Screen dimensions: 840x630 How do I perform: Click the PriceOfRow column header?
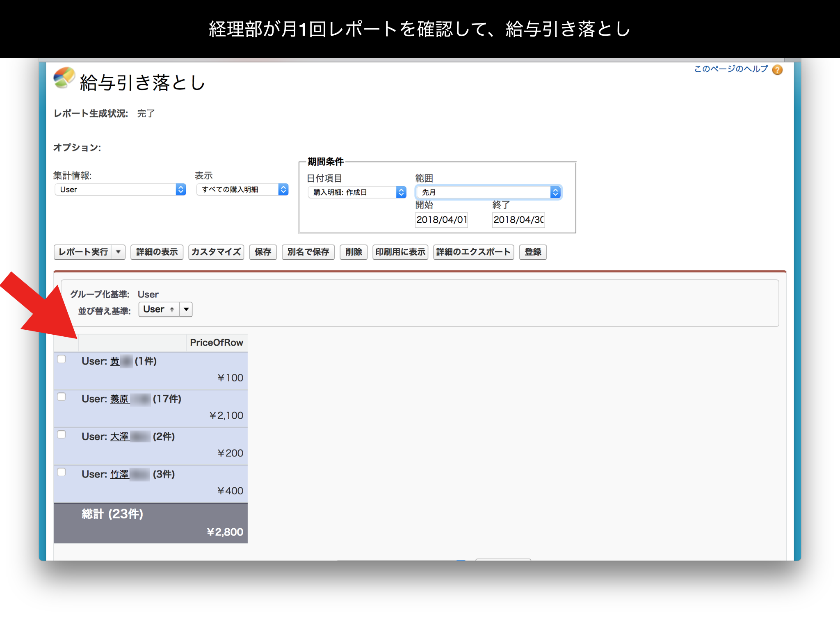tap(216, 342)
